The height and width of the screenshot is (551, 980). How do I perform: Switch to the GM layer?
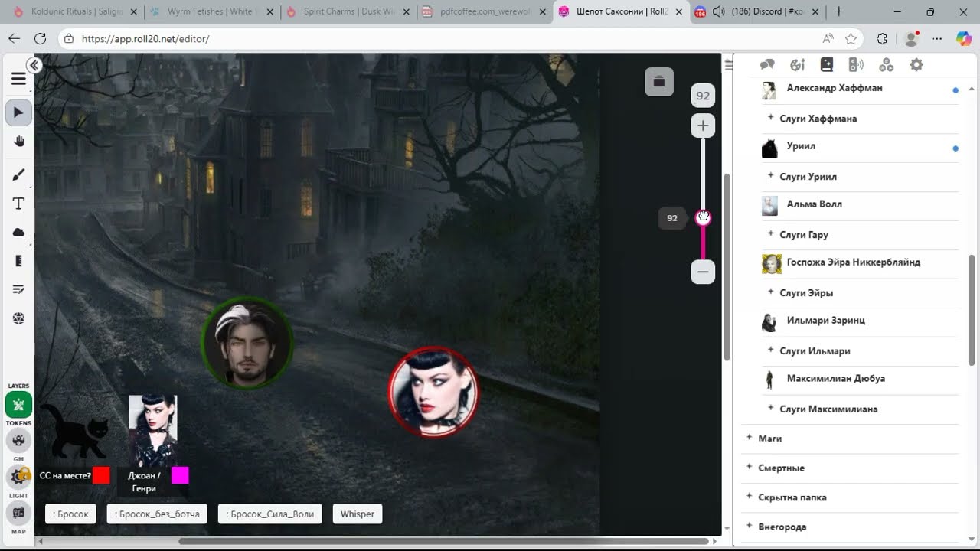18,441
